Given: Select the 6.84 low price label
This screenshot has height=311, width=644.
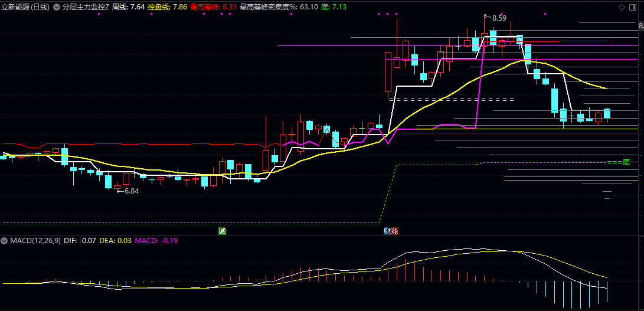Looking at the screenshot, I should 130,191.
